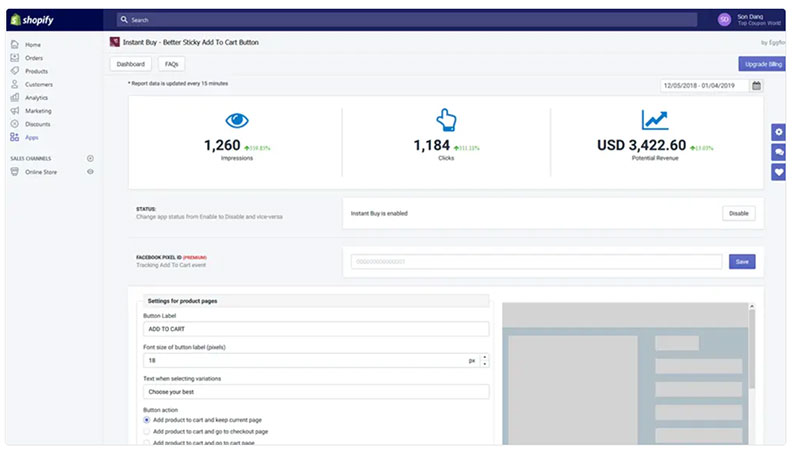The height and width of the screenshot is (456, 800).
Task: Click the 1,184 clicks value
Action: pyautogui.click(x=432, y=145)
